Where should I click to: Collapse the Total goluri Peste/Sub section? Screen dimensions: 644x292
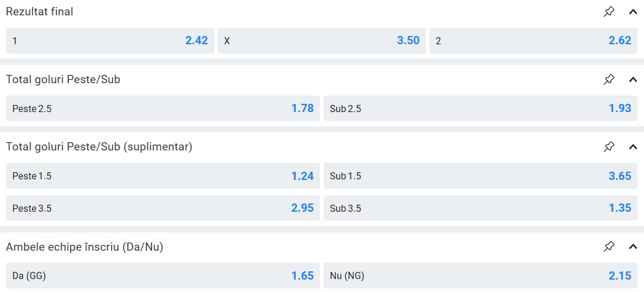point(633,79)
